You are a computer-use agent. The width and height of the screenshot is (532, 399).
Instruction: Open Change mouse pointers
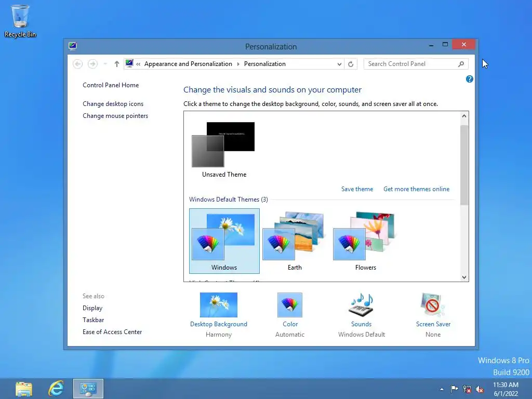(x=115, y=116)
